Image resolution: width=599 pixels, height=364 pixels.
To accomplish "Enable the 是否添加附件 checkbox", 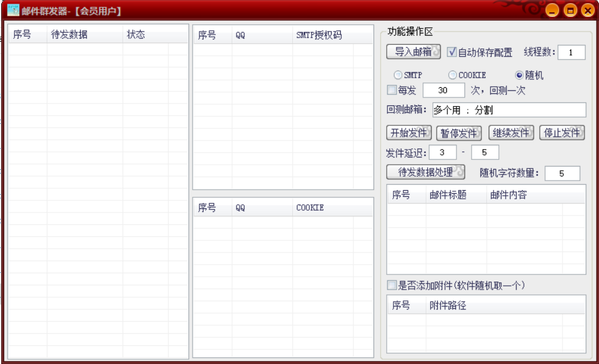I will [392, 285].
